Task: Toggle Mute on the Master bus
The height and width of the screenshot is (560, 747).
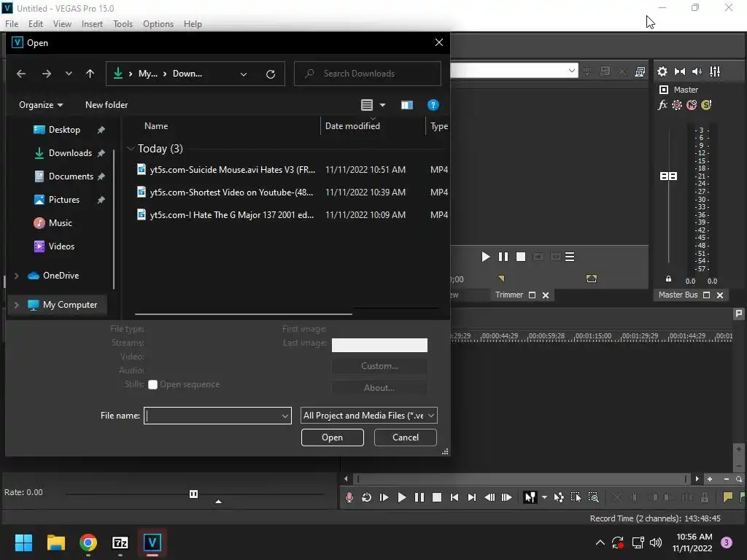Action: tap(692, 105)
